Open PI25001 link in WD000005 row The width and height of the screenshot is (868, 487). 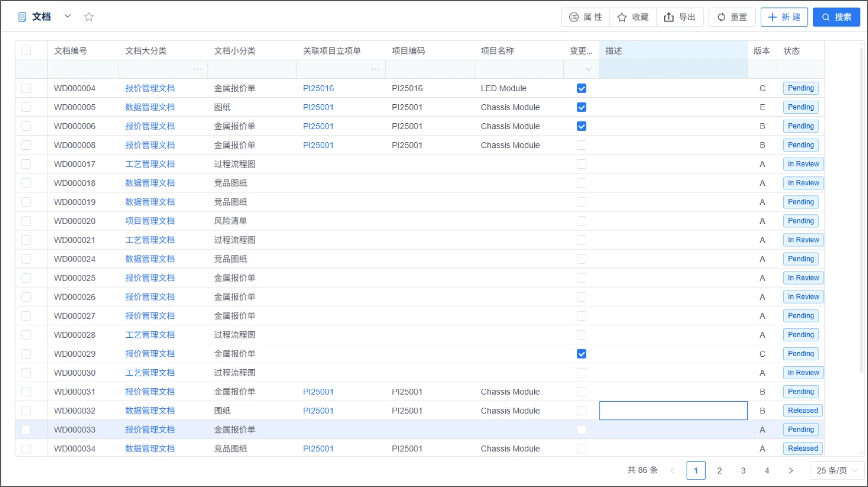tap(318, 107)
